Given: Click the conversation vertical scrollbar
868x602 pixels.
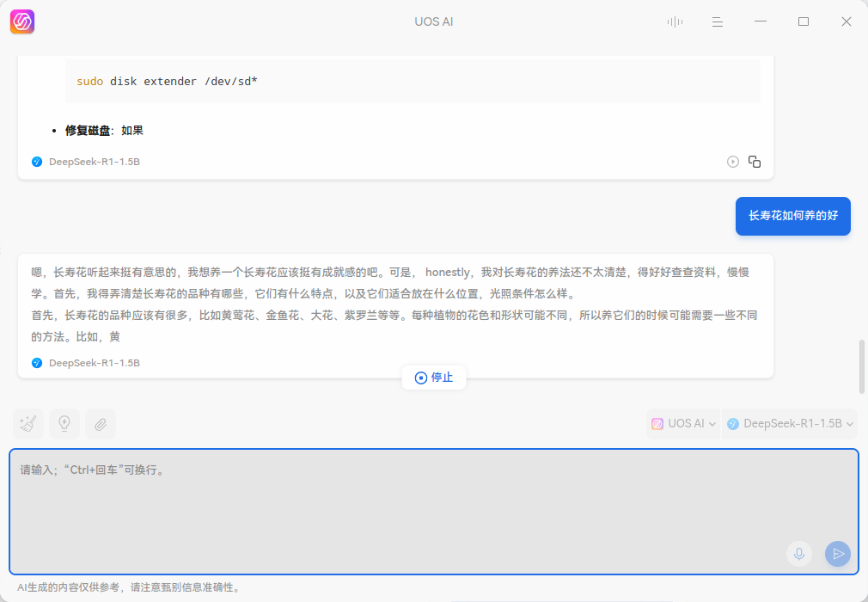Looking at the screenshot, I should (x=862, y=366).
